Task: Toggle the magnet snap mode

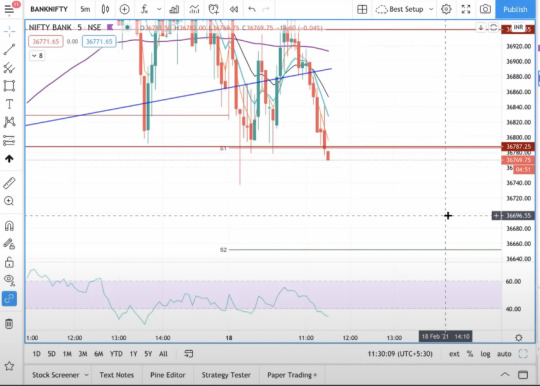Action: [x=9, y=226]
